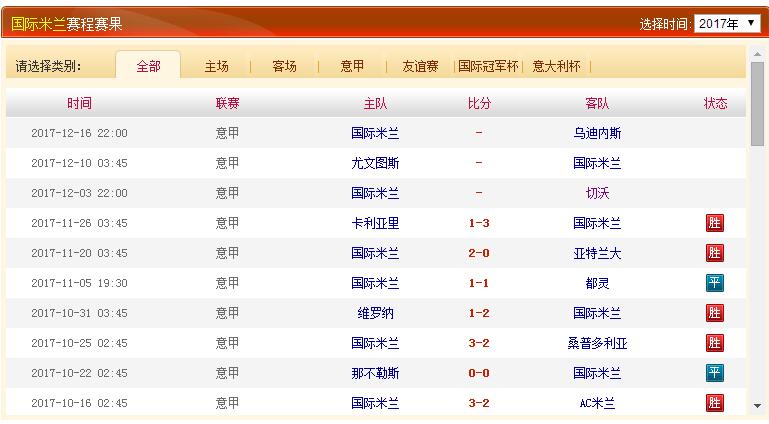Click 国际米兰 away team in 尤文图斯 row
The image size is (769, 424).
[x=597, y=163]
